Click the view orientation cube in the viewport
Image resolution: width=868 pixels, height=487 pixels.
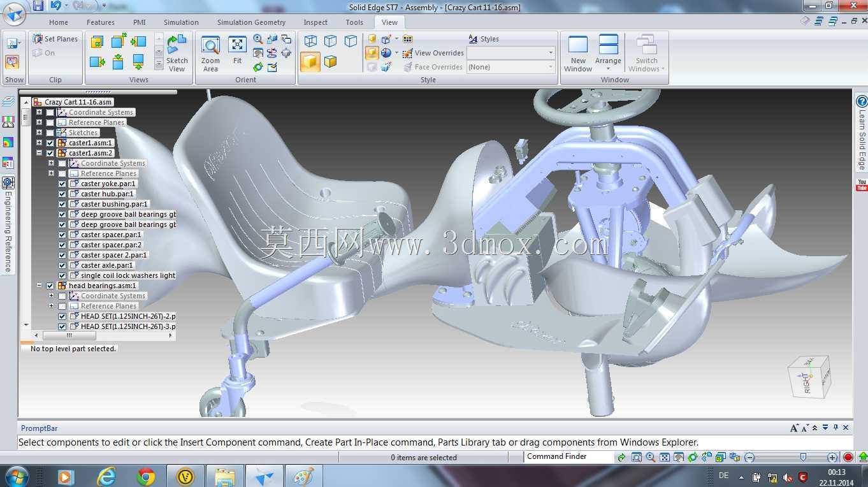(809, 377)
